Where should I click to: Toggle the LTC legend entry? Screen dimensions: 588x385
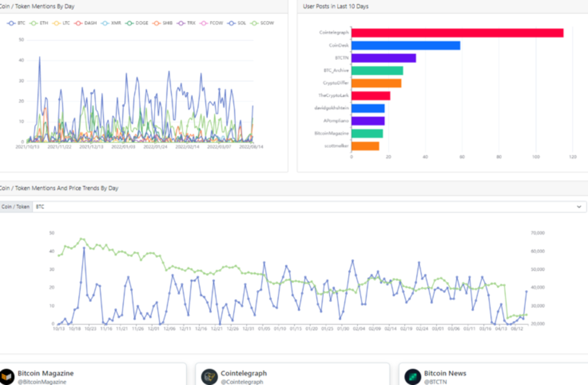[x=61, y=23]
